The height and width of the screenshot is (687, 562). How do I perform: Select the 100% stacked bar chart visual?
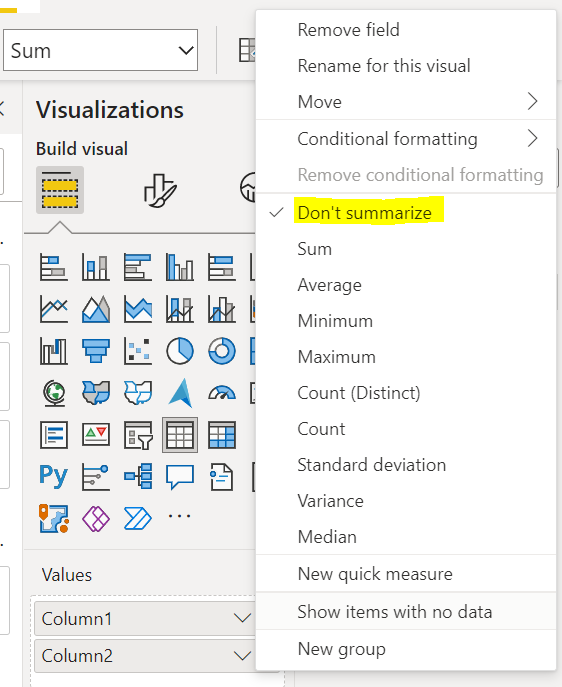pyautogui.click(x=222, y=267)
